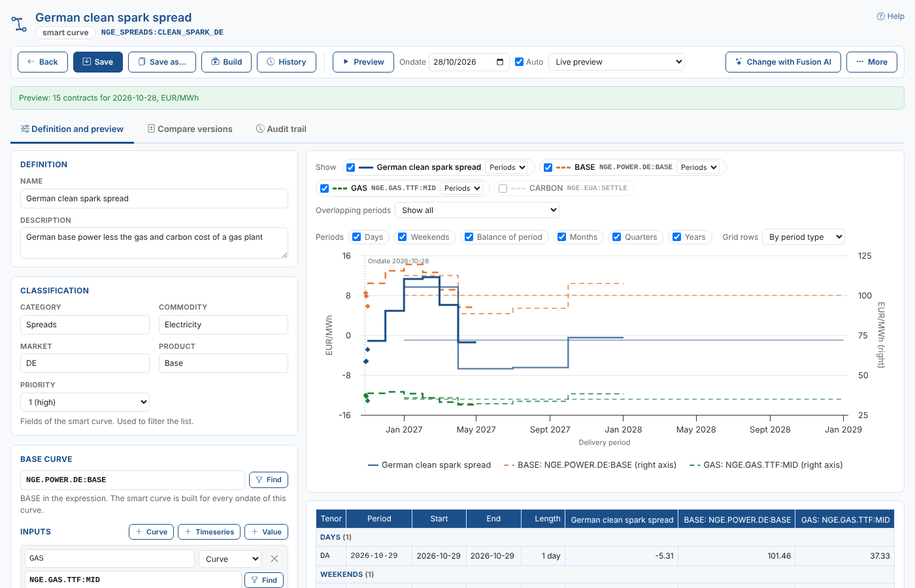Hide the BASE series checkbox

click(548, 167)
